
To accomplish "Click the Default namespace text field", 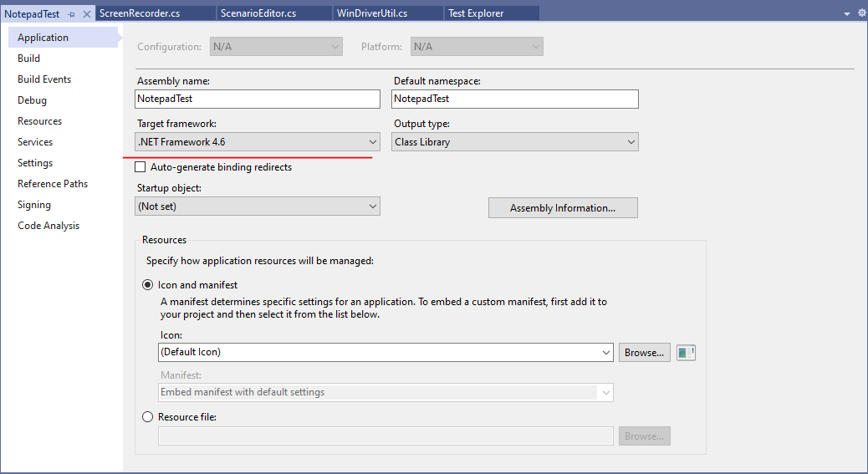I will click(515, 99).
